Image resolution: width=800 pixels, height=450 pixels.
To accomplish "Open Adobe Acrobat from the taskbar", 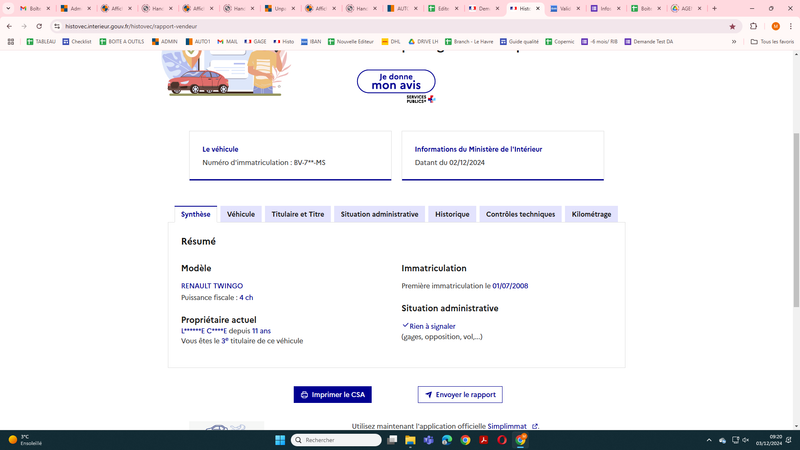I will pos(484,440).
